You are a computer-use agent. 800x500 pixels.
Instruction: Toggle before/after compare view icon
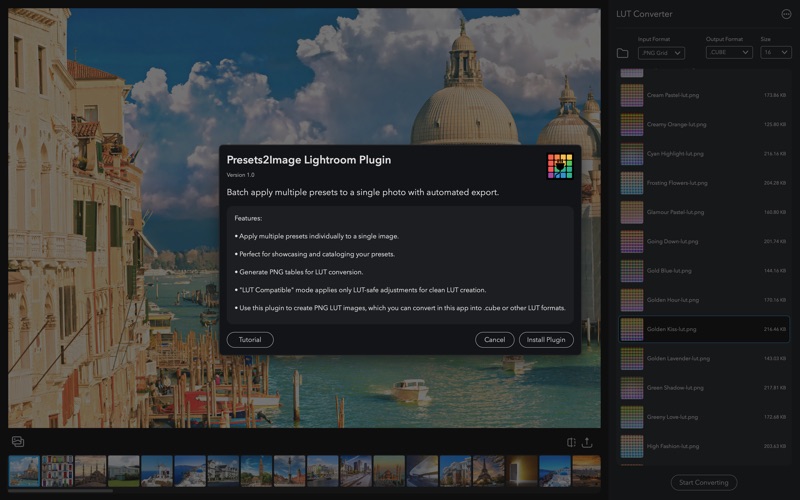click(571, 442)
